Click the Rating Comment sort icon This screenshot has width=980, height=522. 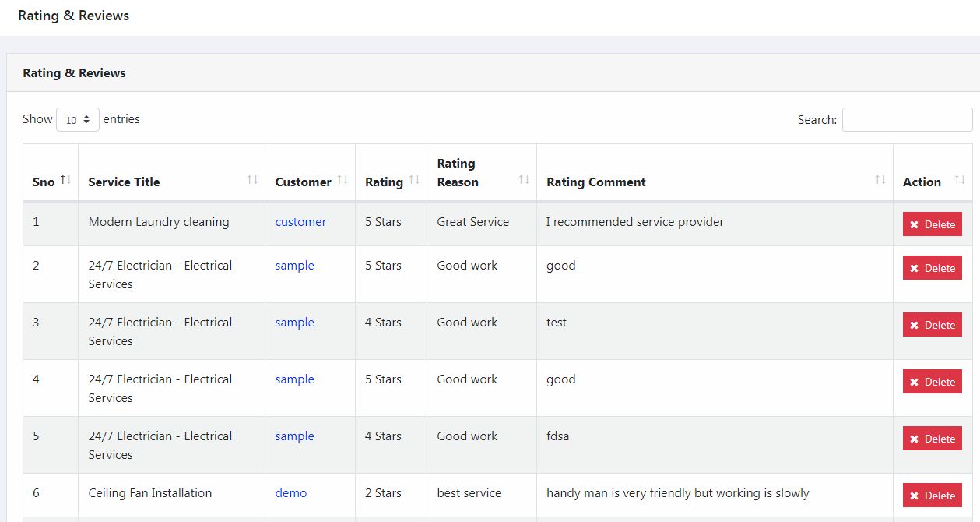point(880,180)
